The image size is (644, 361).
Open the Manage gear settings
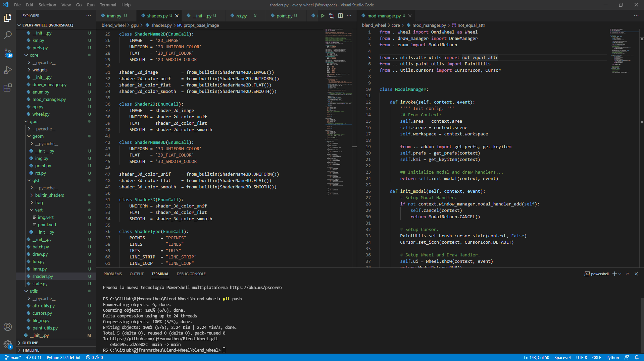(8, 344)
